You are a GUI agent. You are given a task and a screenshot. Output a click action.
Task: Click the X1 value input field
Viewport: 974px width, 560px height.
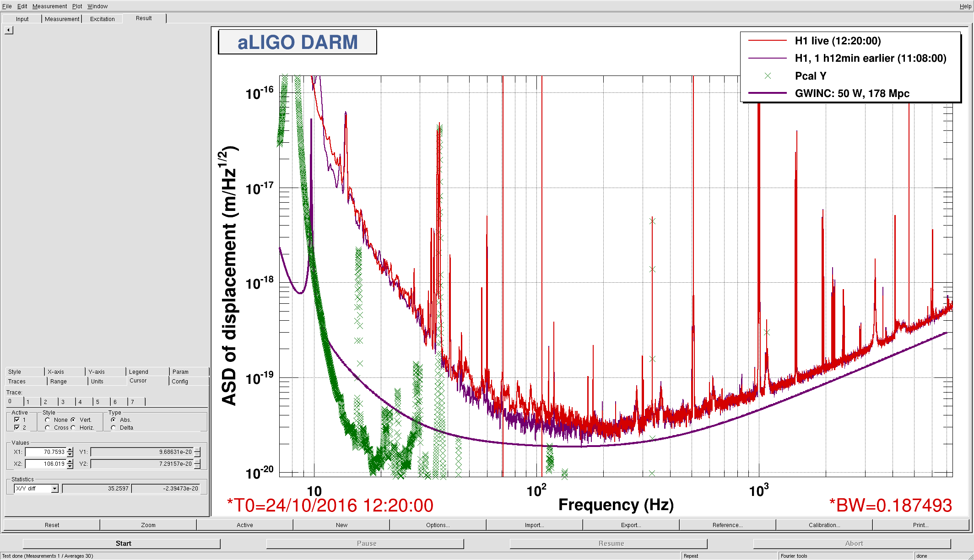[46, 452]
